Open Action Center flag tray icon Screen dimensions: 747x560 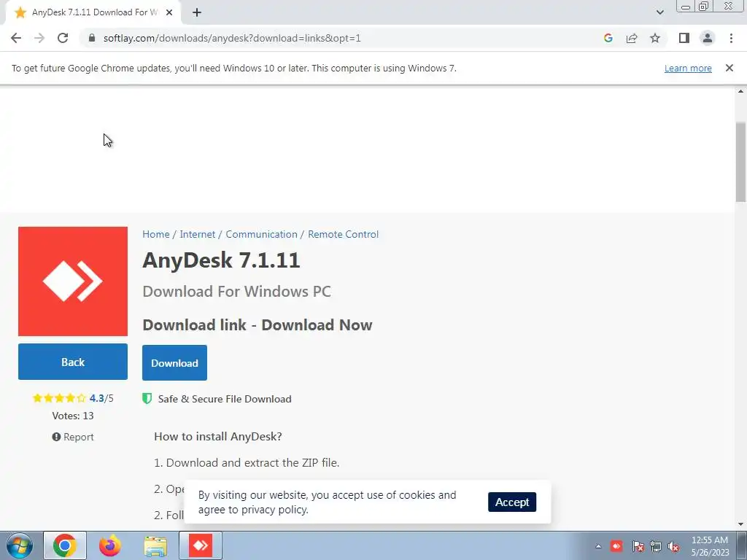point(638,546)
